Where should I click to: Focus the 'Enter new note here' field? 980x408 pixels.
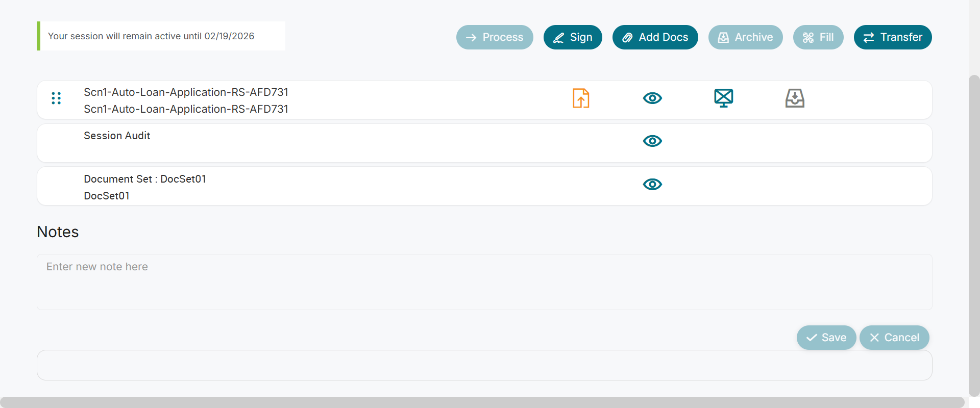tap(484, 282)
